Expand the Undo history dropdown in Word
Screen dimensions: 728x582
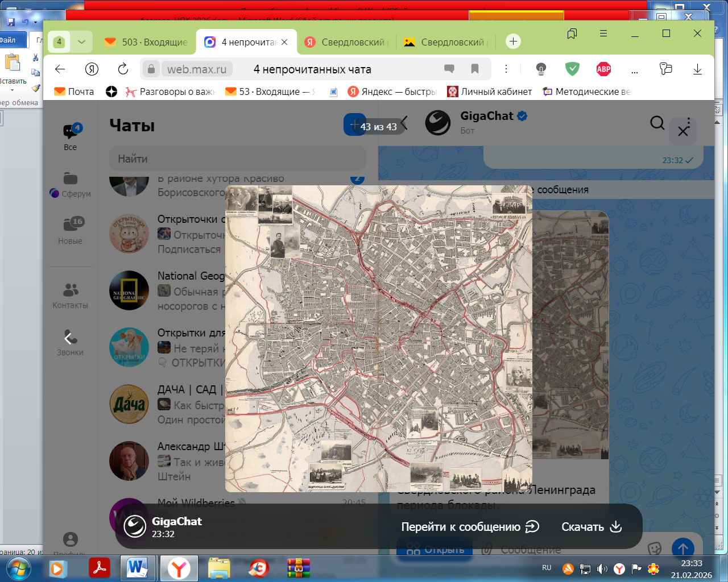pyautogui.click(x=35, y=22)
